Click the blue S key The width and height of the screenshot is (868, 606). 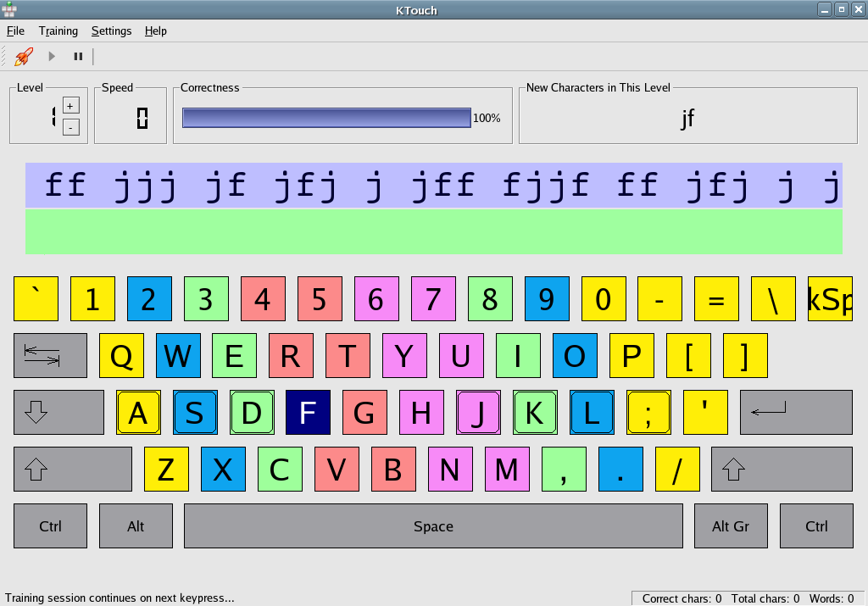[x=195, y=412]
